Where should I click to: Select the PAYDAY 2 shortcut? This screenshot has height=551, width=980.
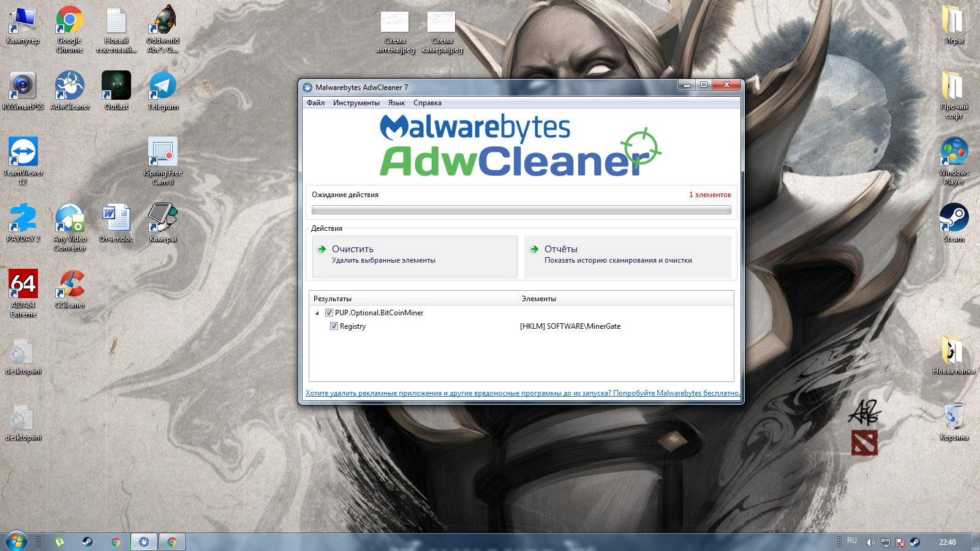[x=23, y=223]
